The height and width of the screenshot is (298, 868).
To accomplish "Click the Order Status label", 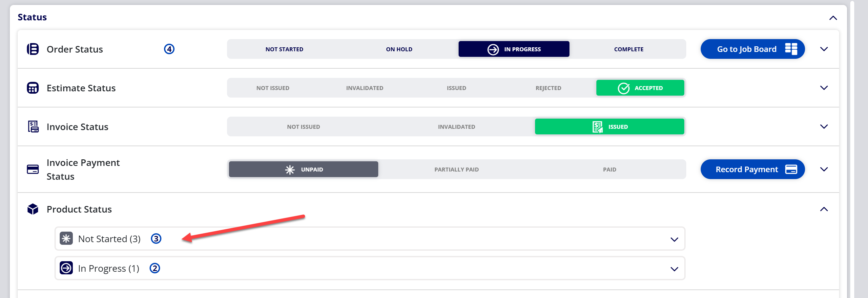I will click(74, 49).
